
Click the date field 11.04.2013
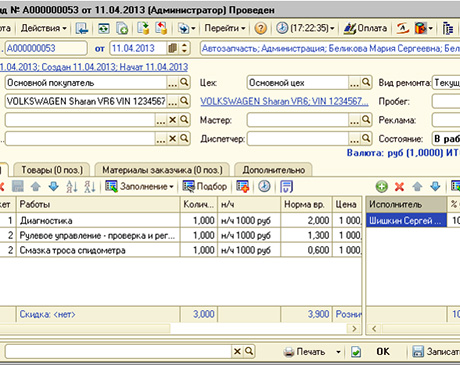[138, 48]
